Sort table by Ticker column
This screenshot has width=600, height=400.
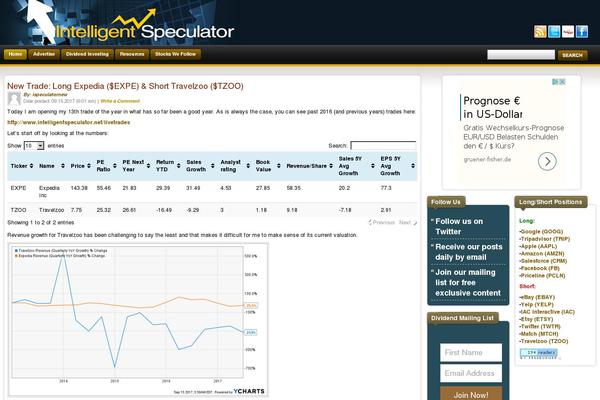coord(21,166)
